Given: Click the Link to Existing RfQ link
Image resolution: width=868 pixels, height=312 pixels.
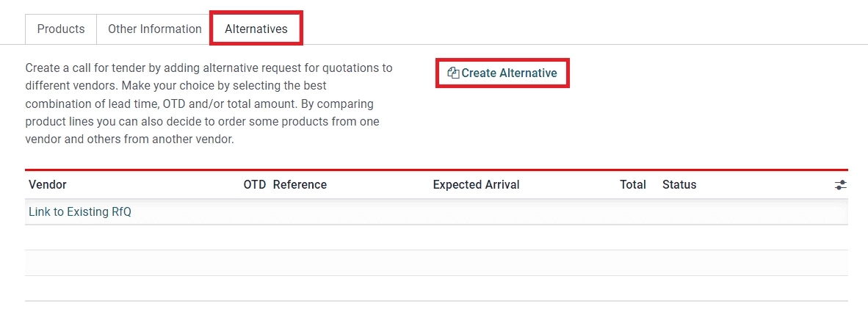Looking at the screenshot, I should (80, 212).
